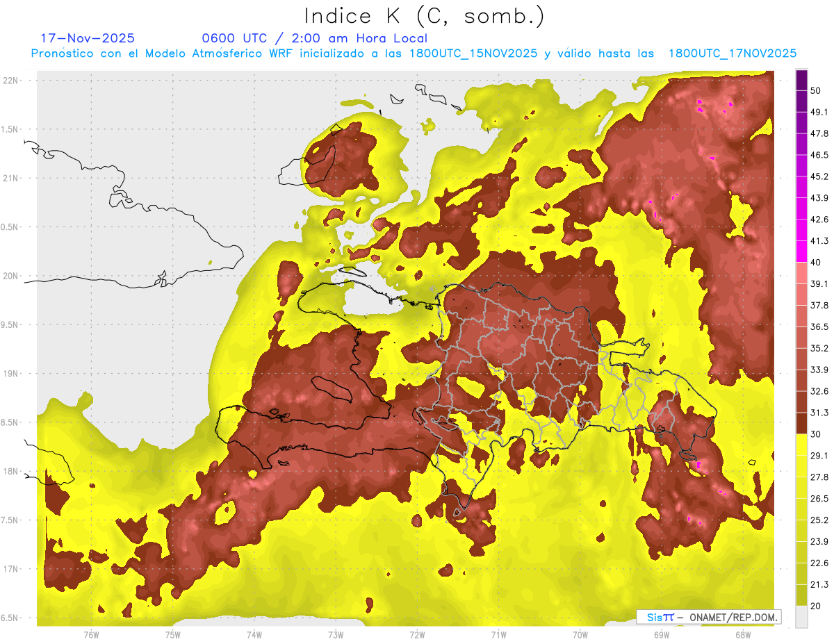This screenshot has width=834, height=644.
Task: Click the colorbar value '36.5'
Action: click(x=819, y=327)
